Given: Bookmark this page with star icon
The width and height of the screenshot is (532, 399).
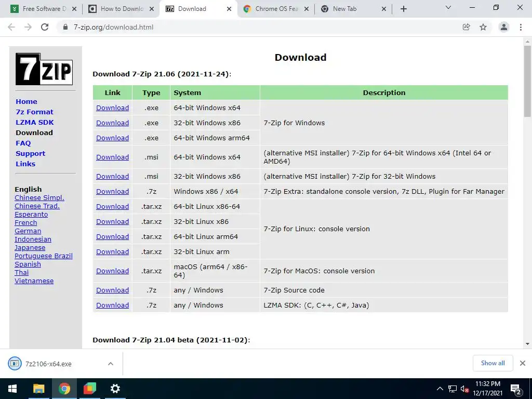Looking at the screenshot, I should click(x=483, y=27).
